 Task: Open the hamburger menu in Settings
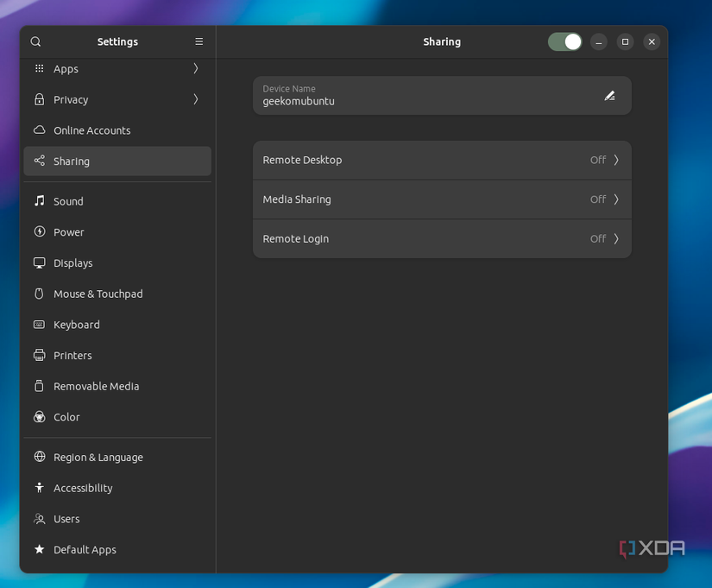coord(198,41)
